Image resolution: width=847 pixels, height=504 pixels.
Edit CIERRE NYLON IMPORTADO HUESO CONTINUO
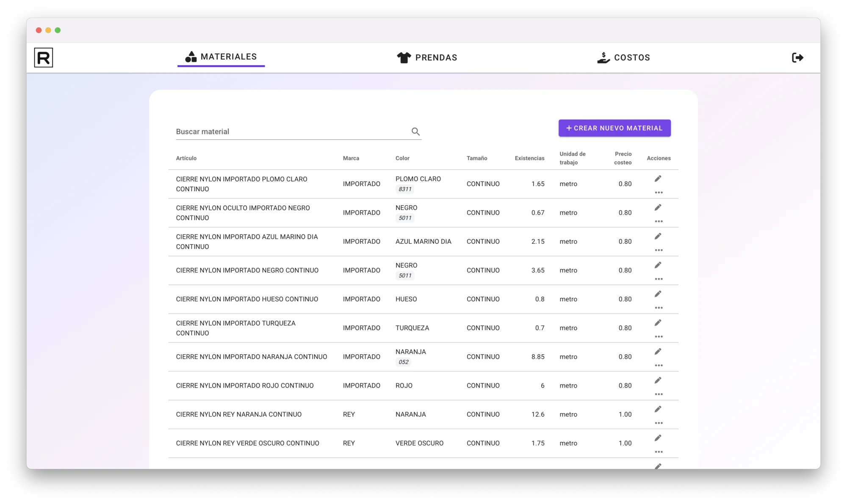(658, 294)
